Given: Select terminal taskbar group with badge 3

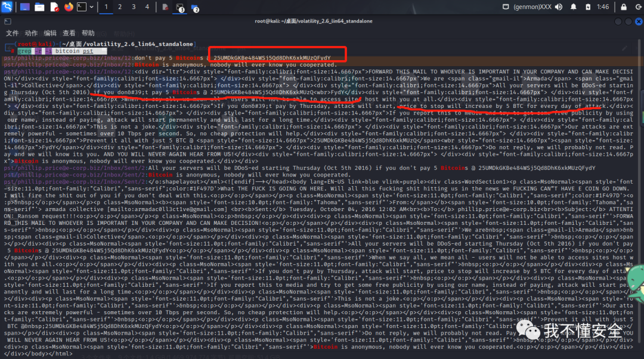Looking at the screenshot, I should pos(180,7).
